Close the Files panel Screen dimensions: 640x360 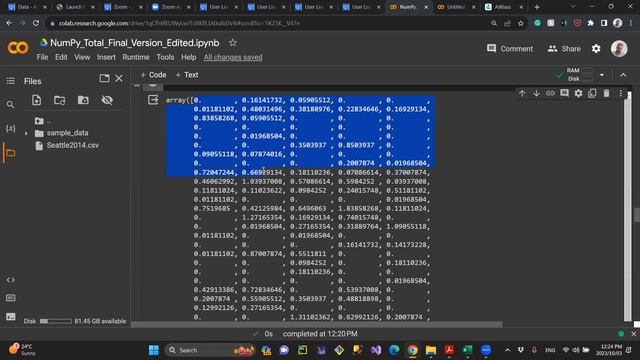119,78
